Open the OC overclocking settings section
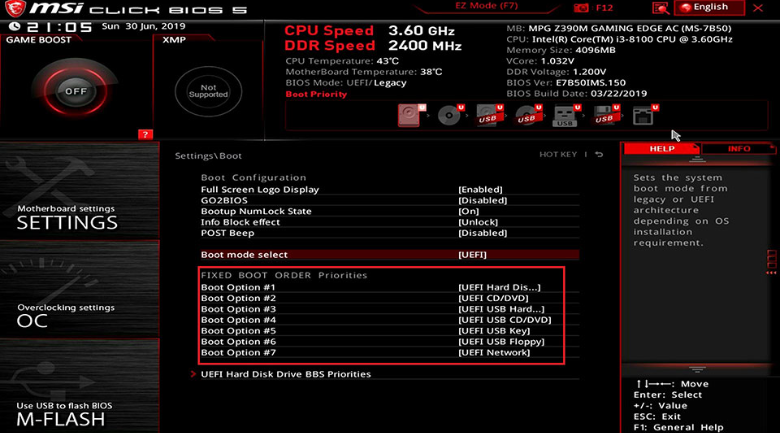Viewport: 780px width, 433px height. [80, 290]
